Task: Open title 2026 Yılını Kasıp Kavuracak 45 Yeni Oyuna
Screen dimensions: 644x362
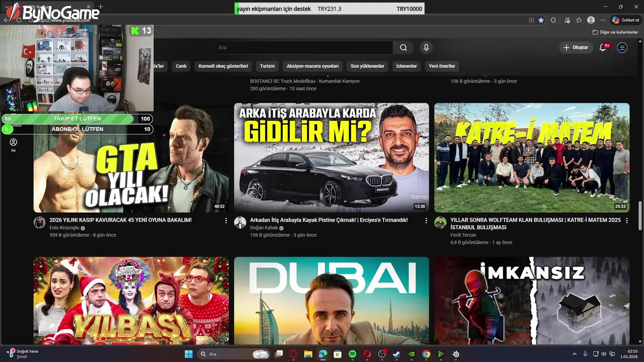Action: click(x=121, y=220)
